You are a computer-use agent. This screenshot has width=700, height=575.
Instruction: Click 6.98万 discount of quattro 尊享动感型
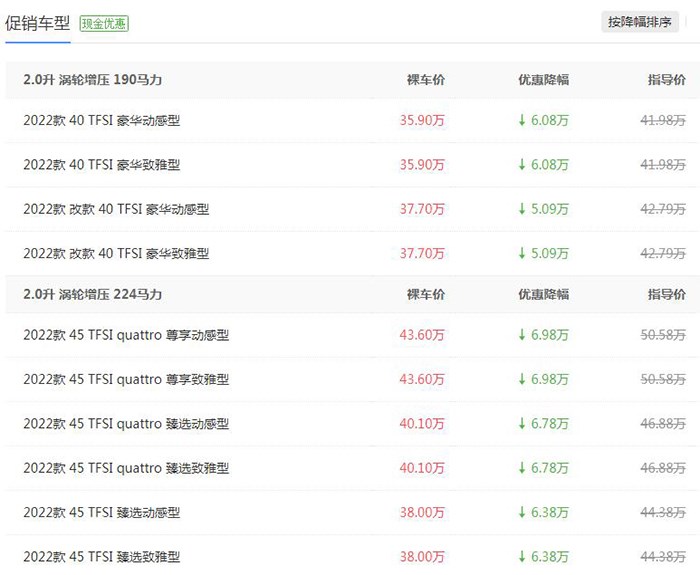coord(543,335)
